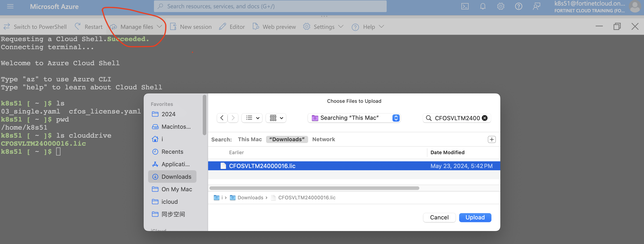Expand the Cloud Shell Settings dropdown
This screenshot has height=244, width=644.
[x=323, y=27]
